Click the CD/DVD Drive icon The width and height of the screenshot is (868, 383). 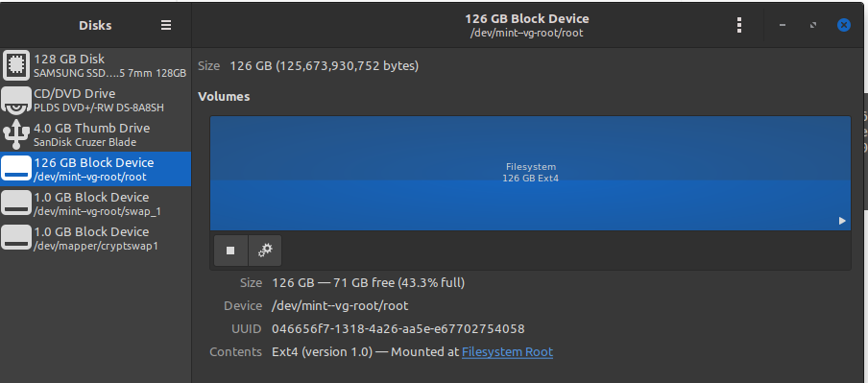[x=16, y=100]
